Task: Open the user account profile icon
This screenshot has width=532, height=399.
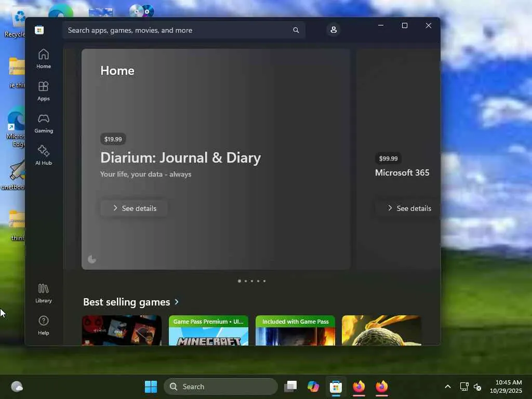Action: coord(334,30)
